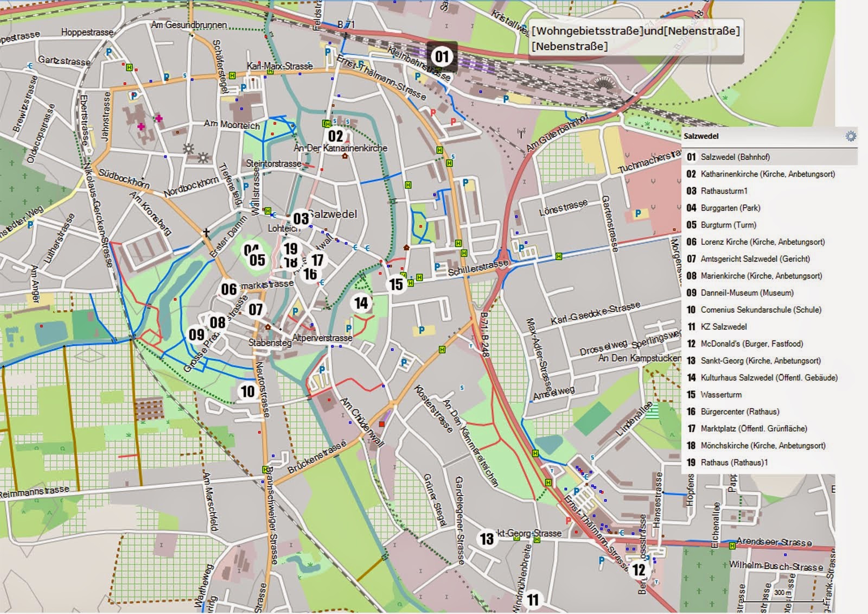
Task: Click the Reimmannstrasse street label
Action: click(x=34, y=492)
